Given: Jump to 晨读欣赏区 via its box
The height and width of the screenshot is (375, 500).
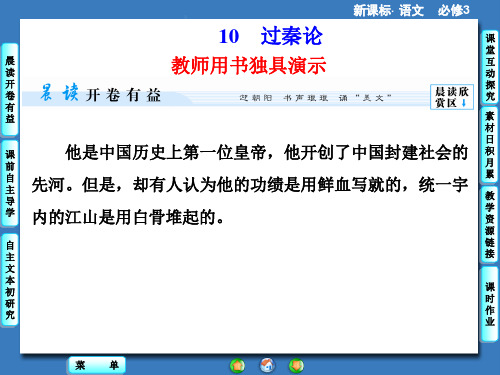Looking at the screenshot, I should 452,97.
